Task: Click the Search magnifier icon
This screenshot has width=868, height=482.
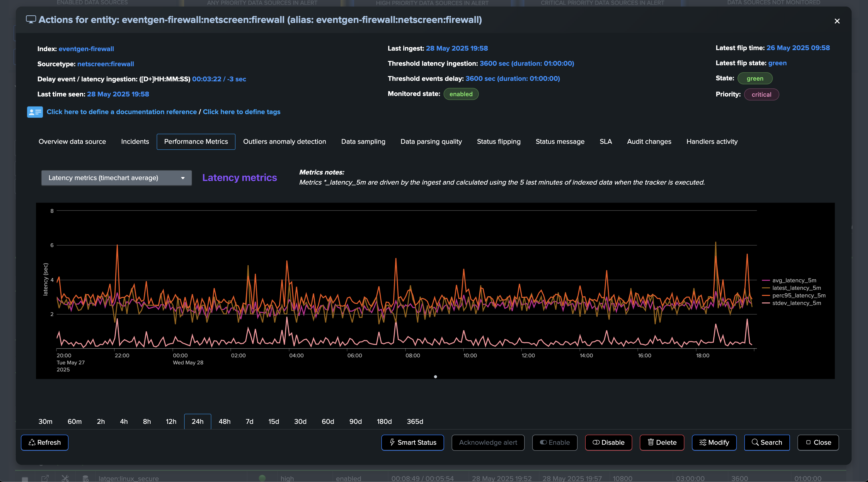Action: (x=755, y=442)
